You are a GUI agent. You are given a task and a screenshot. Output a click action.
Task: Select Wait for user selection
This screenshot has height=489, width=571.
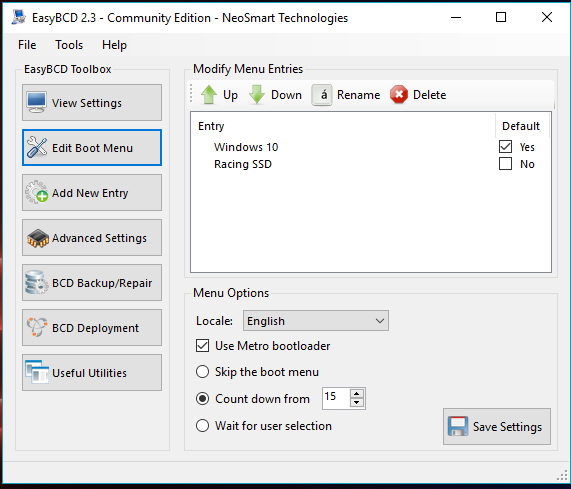(x=202, y=426)
